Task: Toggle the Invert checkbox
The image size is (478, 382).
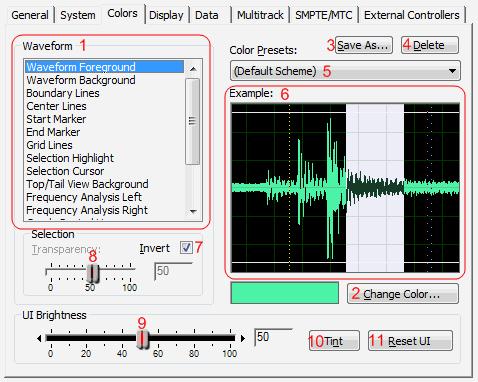Action: [186, 248]
